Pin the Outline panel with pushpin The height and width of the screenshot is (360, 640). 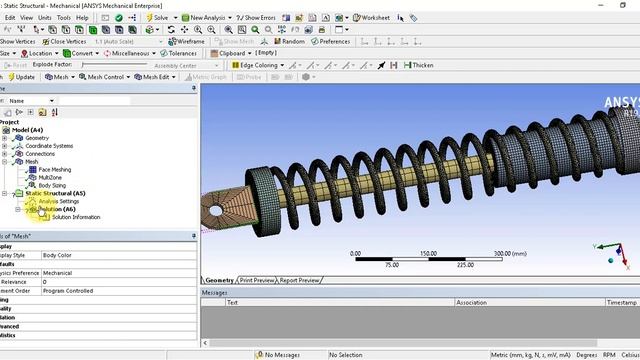point(194,88)
